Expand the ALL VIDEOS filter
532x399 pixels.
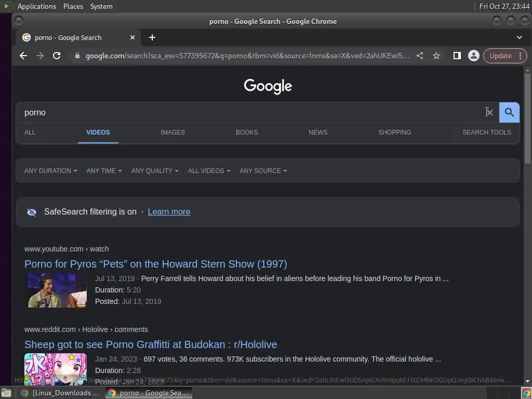[209, 170]
